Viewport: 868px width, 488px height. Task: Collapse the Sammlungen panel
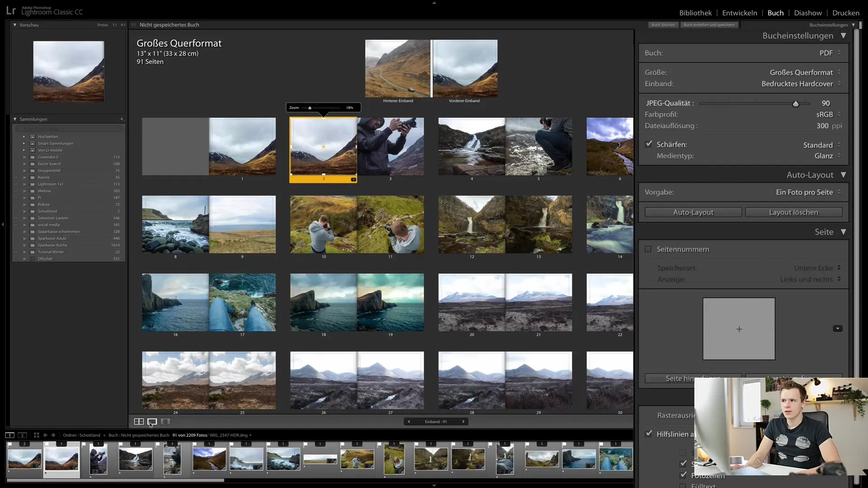15,119
